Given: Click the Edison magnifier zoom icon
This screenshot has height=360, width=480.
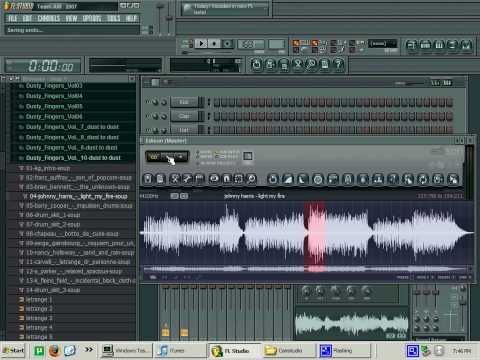Looking at the screenshot, I should (x=251, y=179).
